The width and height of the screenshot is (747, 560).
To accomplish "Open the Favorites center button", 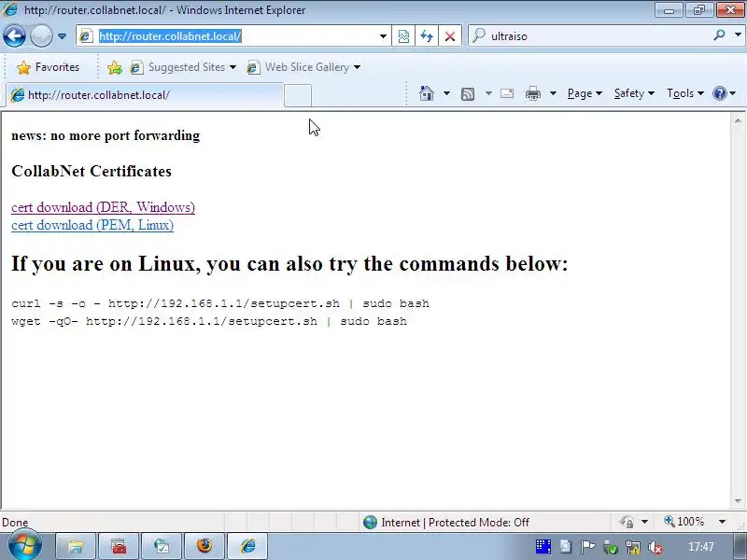I will click(48, 67).
